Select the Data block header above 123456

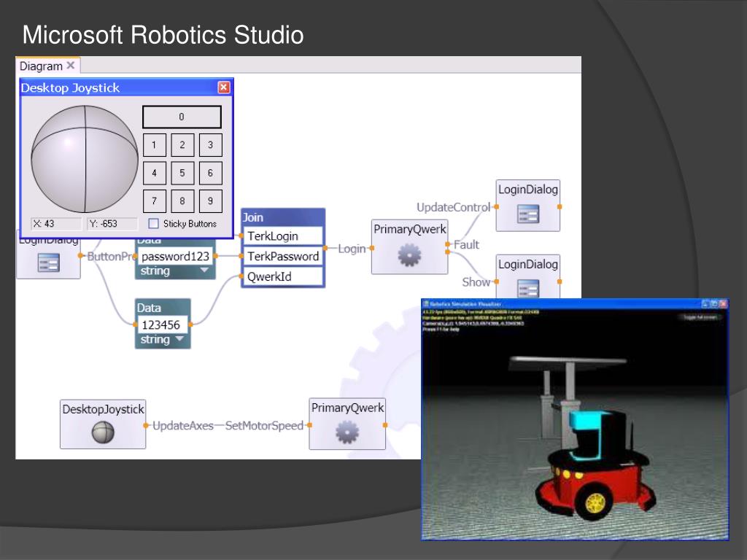point(163,308)
